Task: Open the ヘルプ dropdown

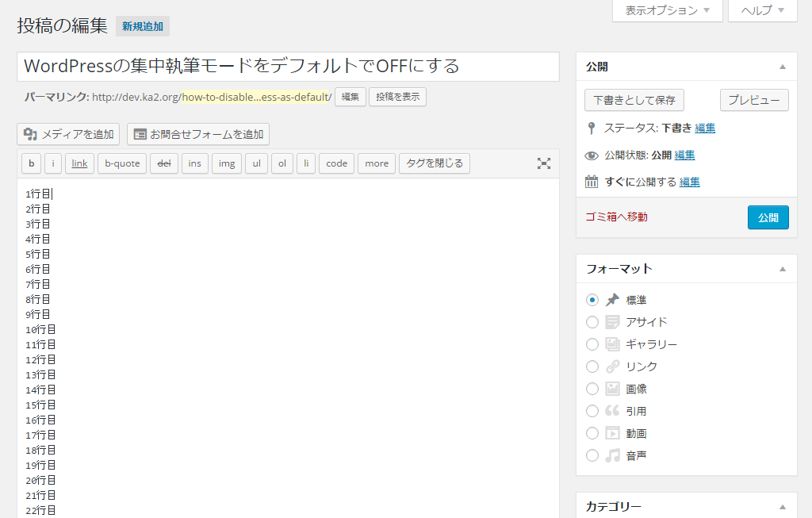Action: point(761,10)
